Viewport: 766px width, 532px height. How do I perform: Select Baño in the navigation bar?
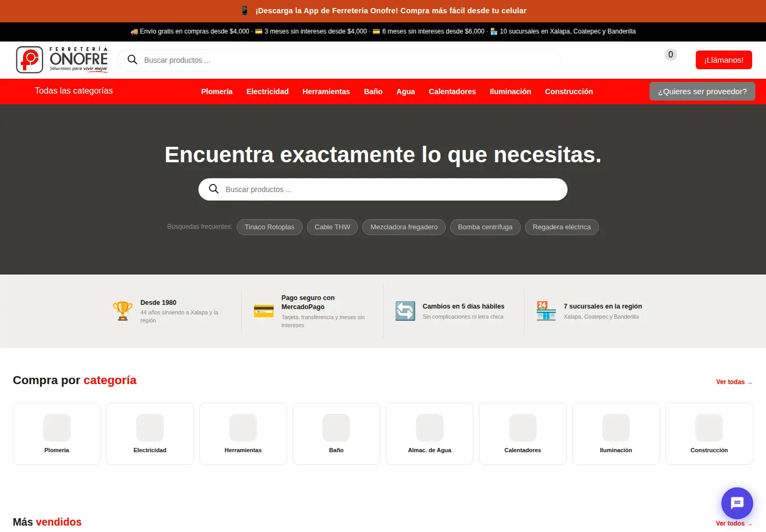click(x=373, y=92)
